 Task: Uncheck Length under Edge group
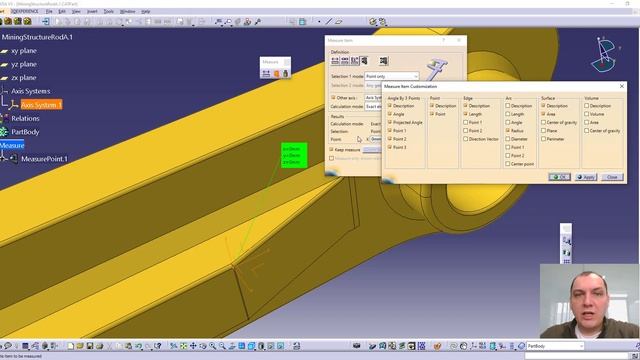click(466, 114)
